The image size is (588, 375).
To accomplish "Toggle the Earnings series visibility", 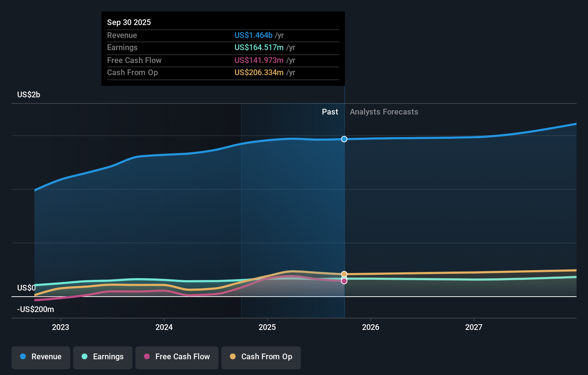I will (x=102, y=357).
